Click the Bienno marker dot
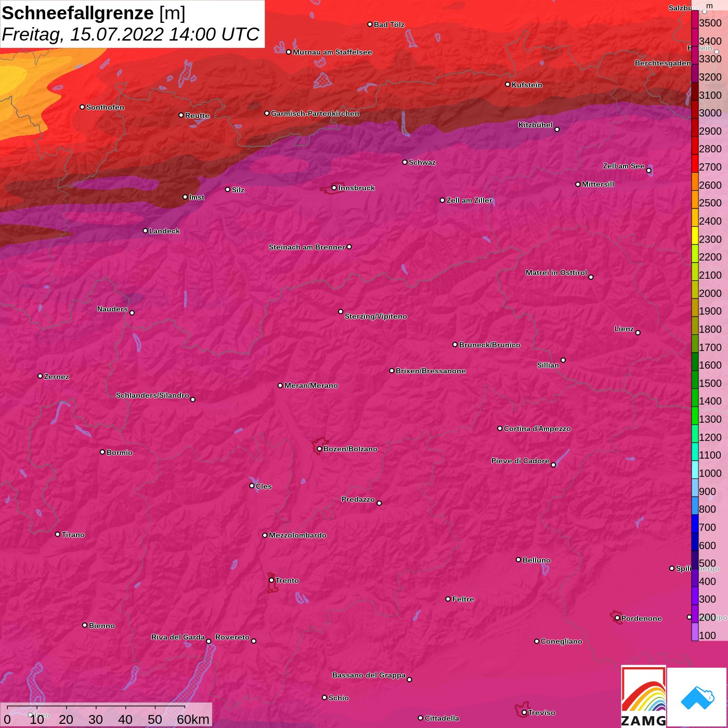Screen dimensions: 728x728 [85, 625]
